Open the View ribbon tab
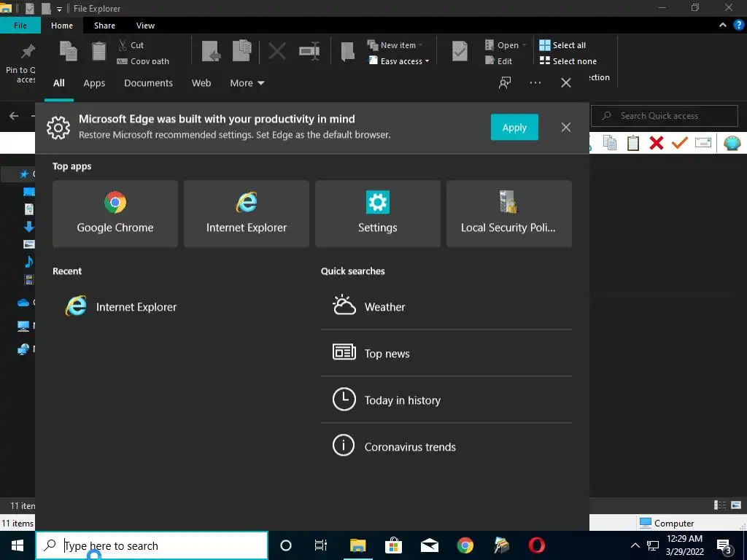The width and height of the screenshot is (747, 560). pos(145,26)
